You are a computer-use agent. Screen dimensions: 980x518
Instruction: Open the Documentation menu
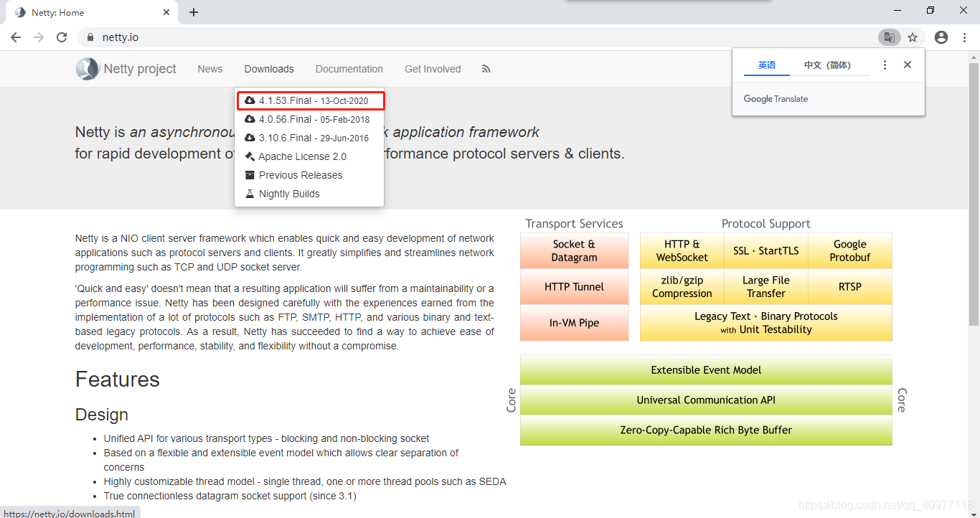(349, 69)
